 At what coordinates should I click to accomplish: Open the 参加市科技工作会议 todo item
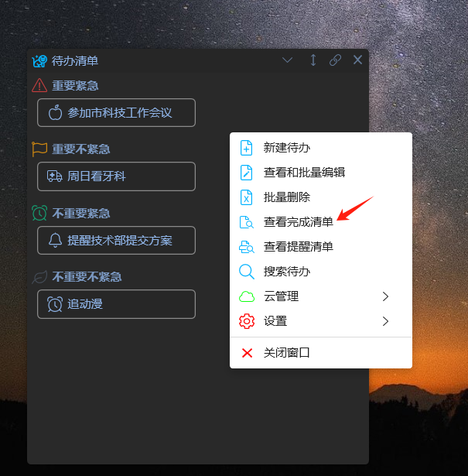coord(116,113)
